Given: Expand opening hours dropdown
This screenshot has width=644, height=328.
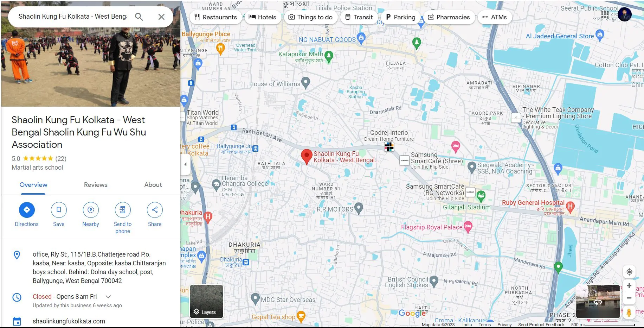Looking at the screenshot, I should click(108, 297).
